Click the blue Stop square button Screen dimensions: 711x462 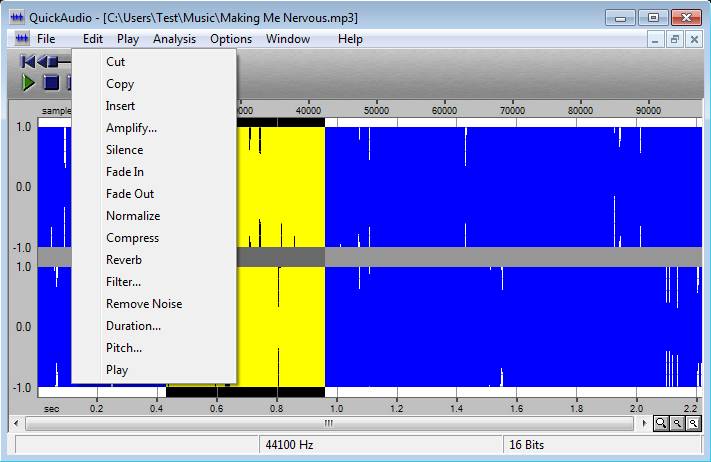pyautogui.click(x=51, y=83)
